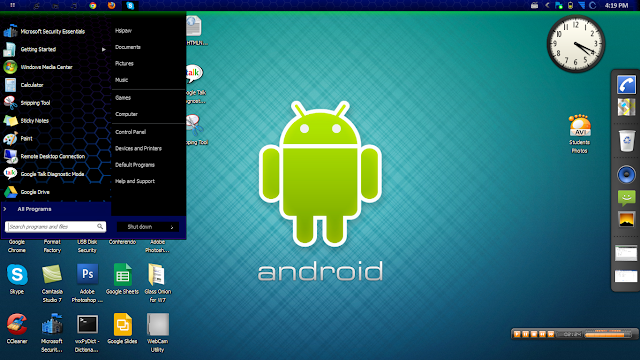Click the magnifier icon in search box
The image size is (640, 360).
click(100, 227)
